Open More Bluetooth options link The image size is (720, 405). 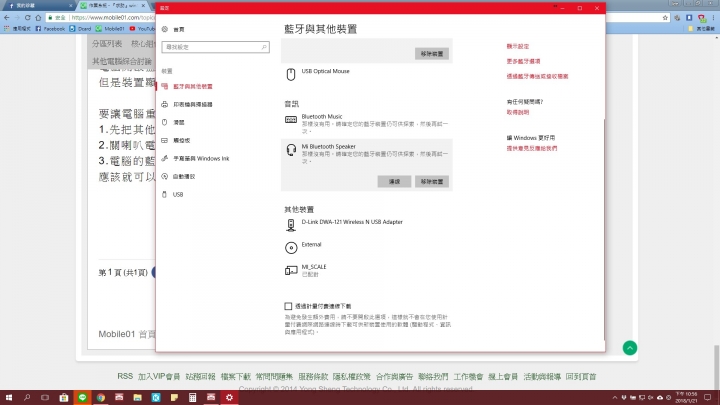pyautogui.click(x=523, y=61)
